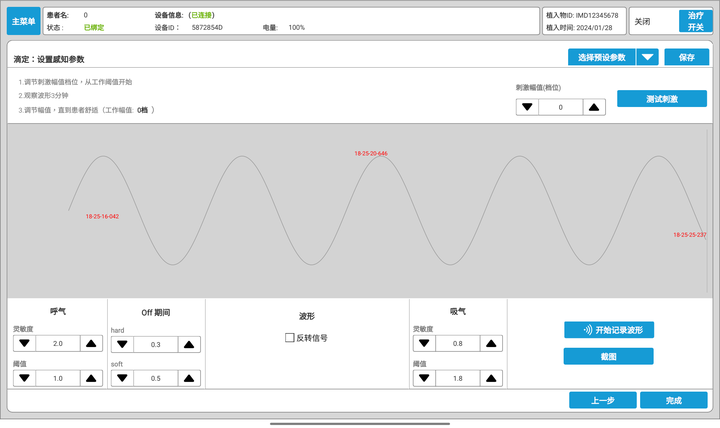
Task: Decrease 吸气 阈值 threshold value
Action: (425, 379)
